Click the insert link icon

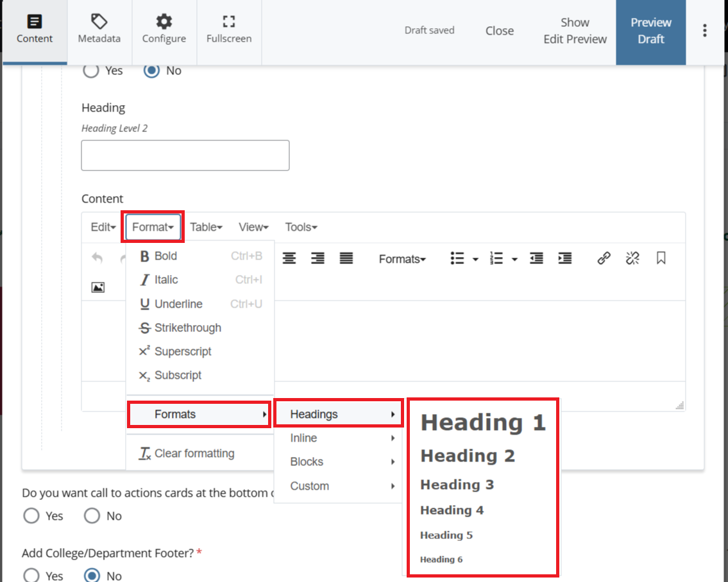coord(604,258)
